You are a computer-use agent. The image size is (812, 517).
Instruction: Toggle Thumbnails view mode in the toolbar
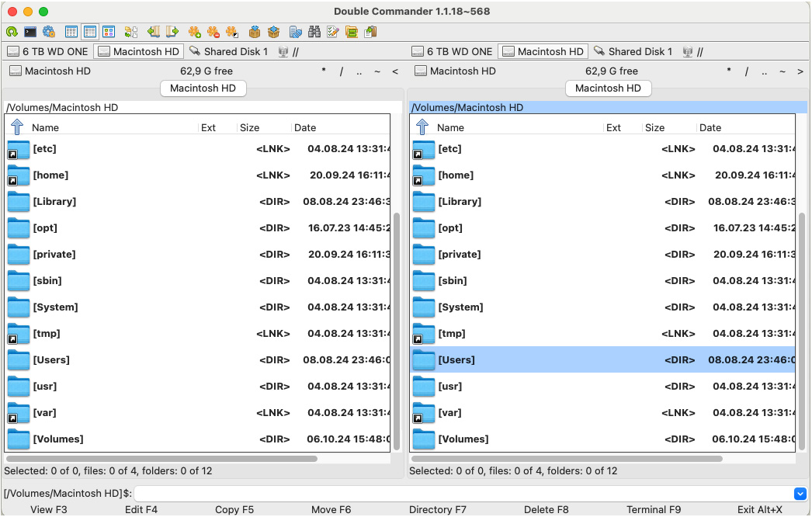(x=109, y=32)
